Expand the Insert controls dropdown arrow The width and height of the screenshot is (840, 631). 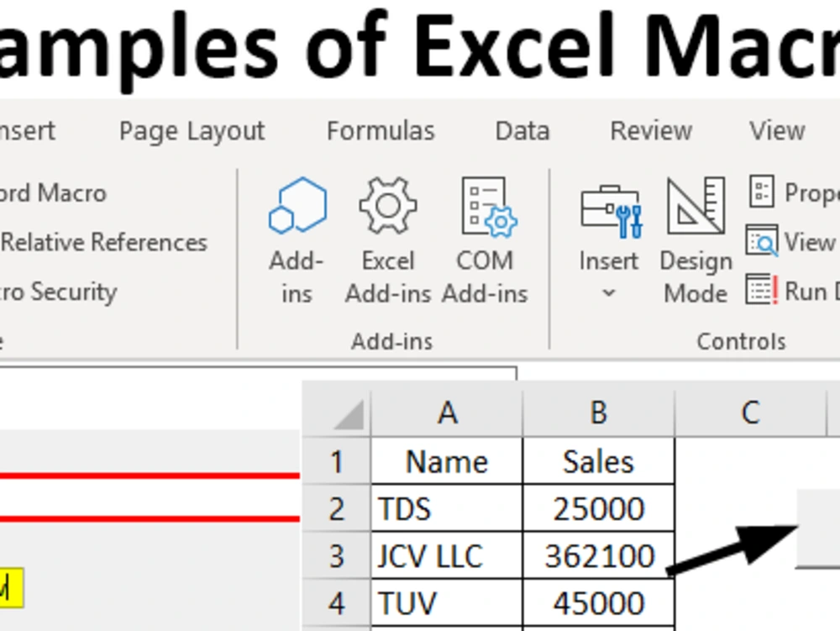coord(608,293)
